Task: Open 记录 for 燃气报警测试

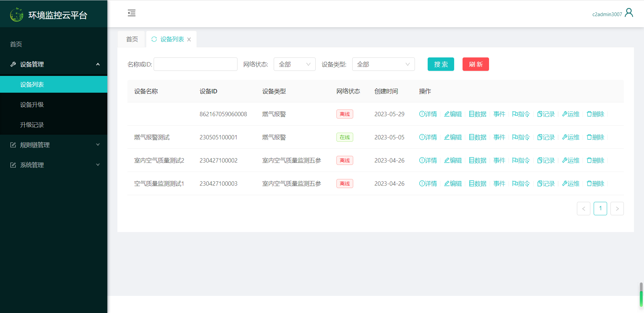Action: (546, 137)
